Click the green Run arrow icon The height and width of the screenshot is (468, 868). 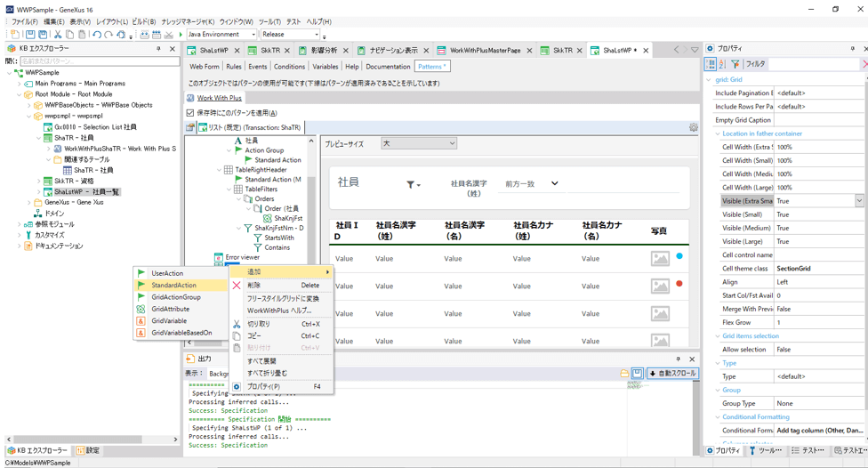181,35
